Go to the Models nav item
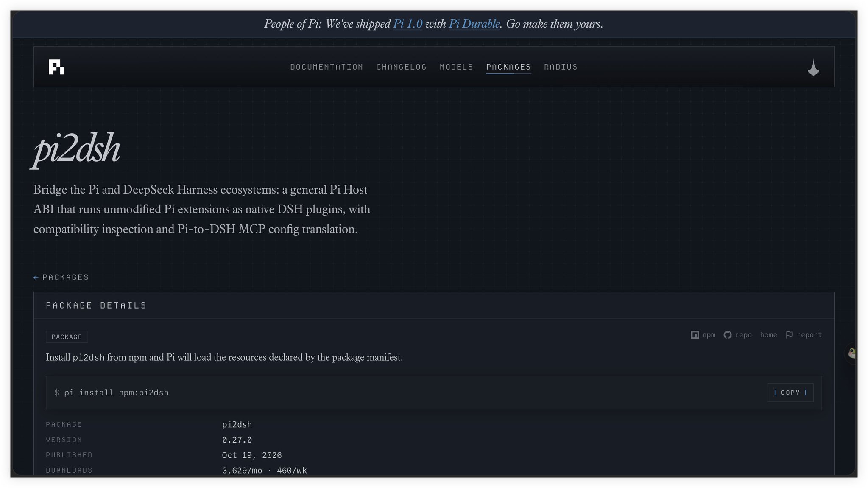Viewport: 868px width, 488px height. [x=456, y=67]
